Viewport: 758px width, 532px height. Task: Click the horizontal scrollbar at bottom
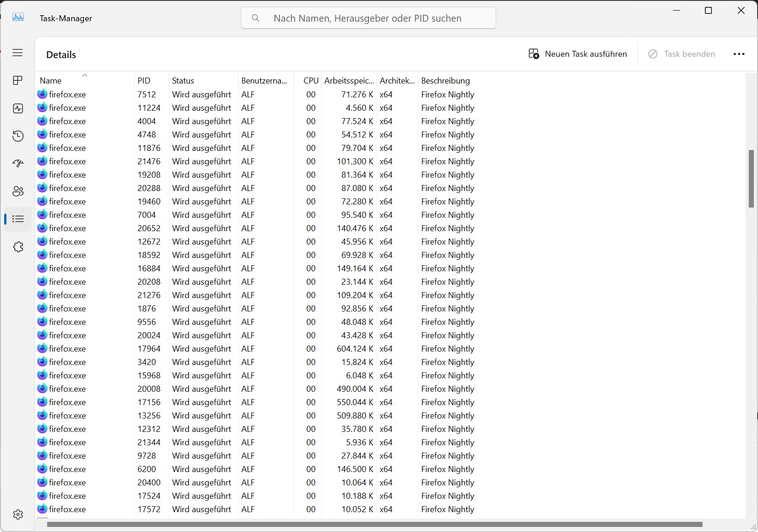(374, 524)
